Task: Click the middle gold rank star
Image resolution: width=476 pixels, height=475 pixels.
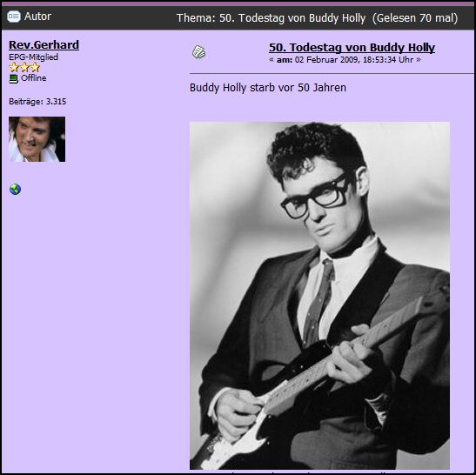Action: click(x=24, y=67)
